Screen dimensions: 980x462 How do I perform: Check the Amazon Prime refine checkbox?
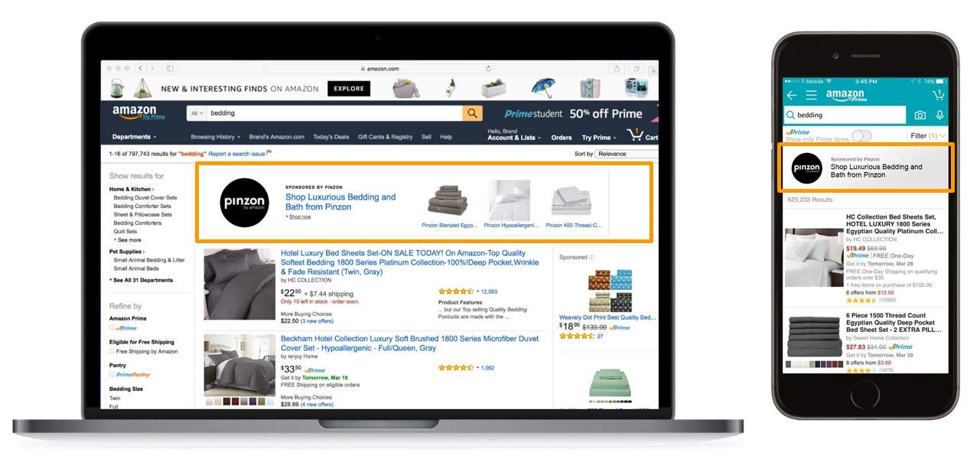pyautogui.click(x=112, y=327)
